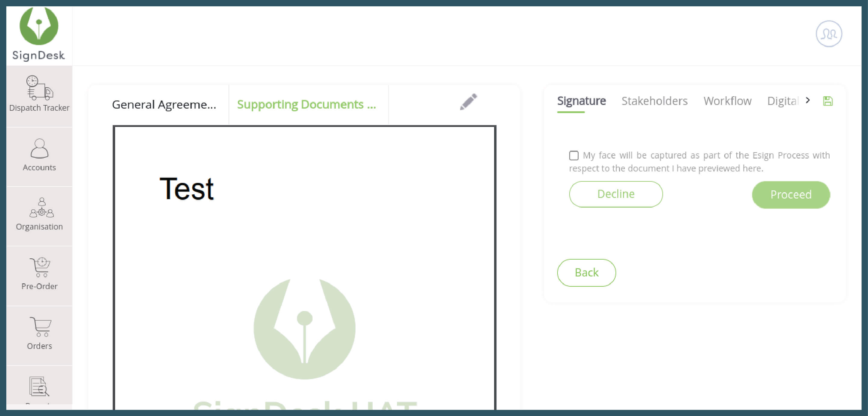Select the Supporting Documents tab
This screenshot has width=868, height=416.
coord(307,104)
